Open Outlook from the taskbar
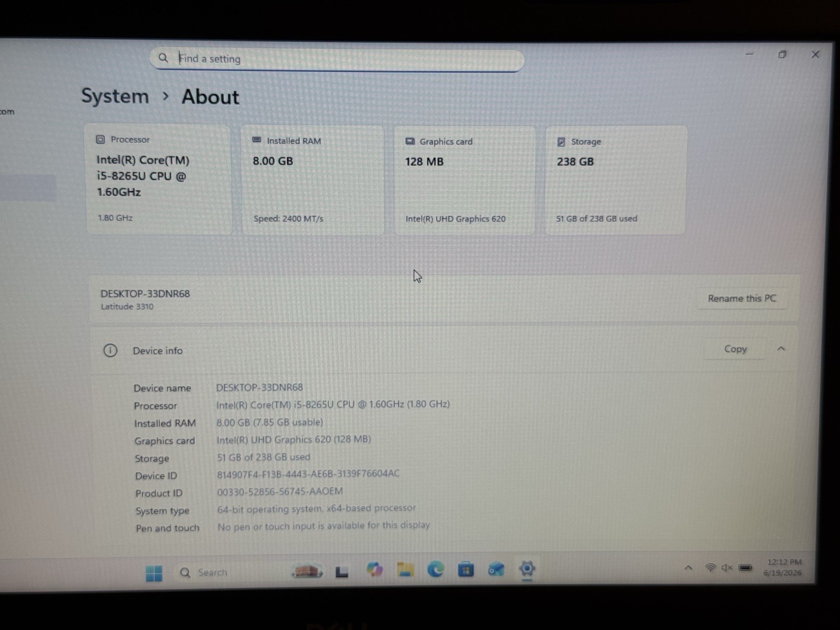Viewport: 840px width, 630px height. tap(496, 569)
